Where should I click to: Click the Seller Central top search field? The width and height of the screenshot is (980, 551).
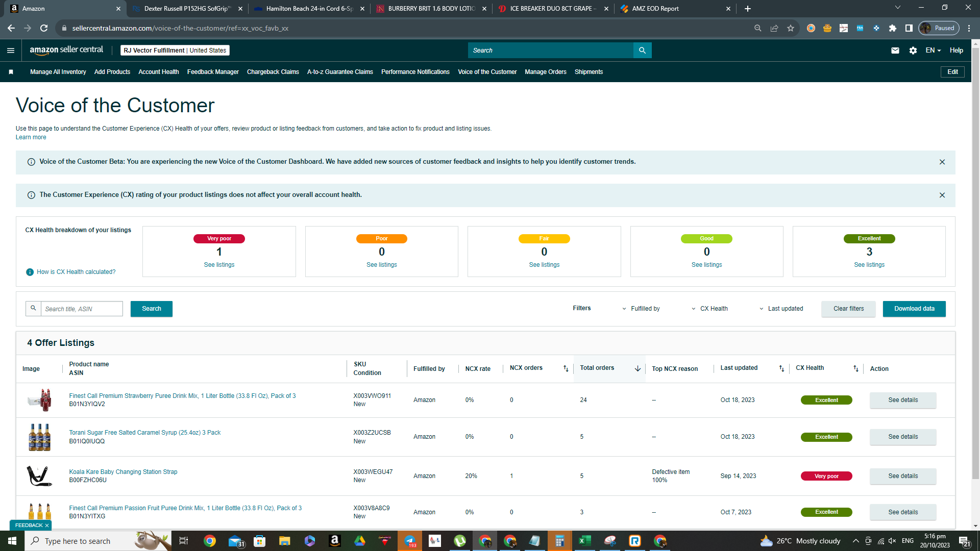point(551,50)
